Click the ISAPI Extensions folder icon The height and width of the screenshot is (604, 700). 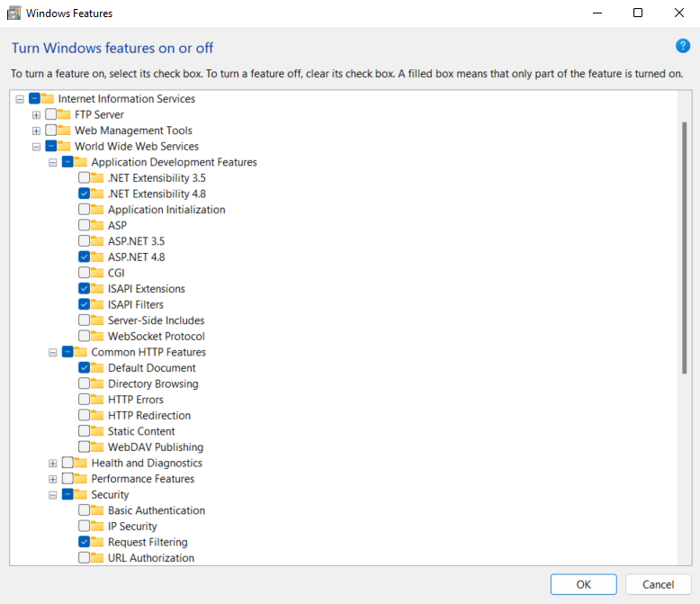(97, 289)
